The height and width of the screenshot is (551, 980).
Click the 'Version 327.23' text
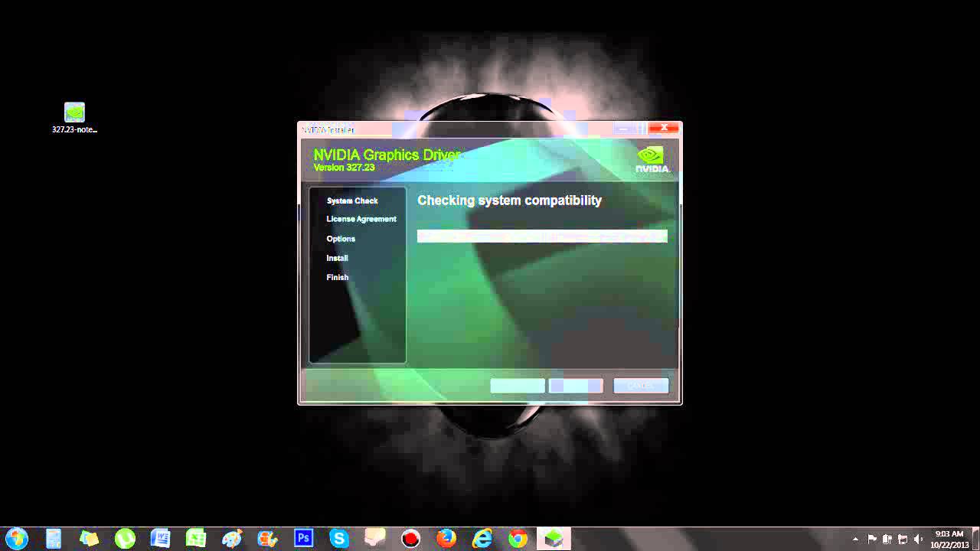pyautogui.click(x=344, y=167)
